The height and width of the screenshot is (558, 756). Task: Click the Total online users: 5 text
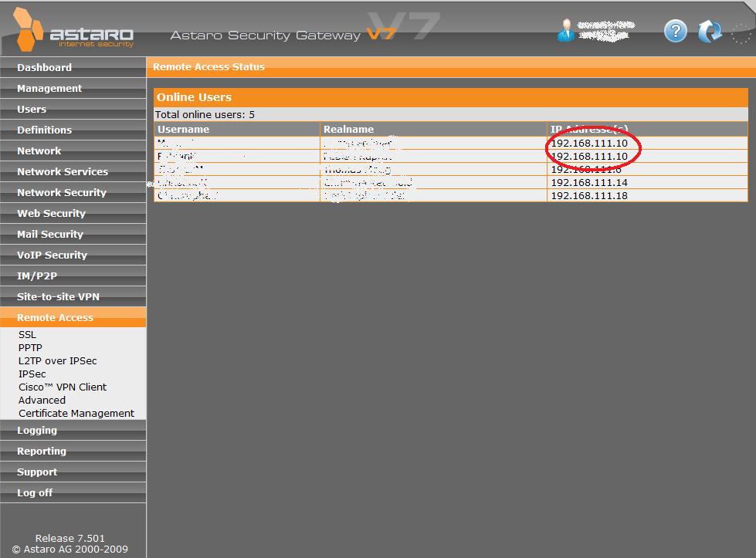tap(205, 114)
